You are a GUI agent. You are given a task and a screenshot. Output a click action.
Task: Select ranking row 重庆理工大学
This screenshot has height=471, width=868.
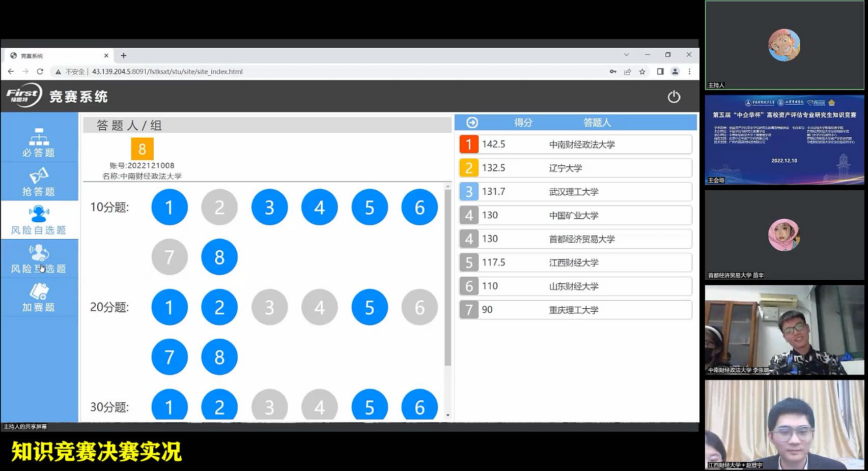click(575, 310)
